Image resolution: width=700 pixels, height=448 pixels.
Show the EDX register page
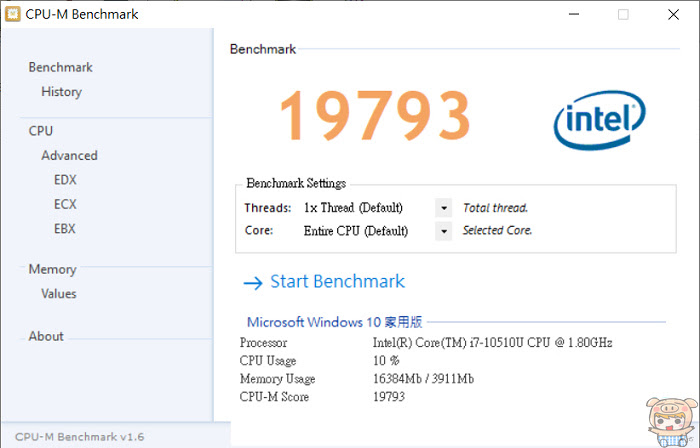tap(65, 180)
